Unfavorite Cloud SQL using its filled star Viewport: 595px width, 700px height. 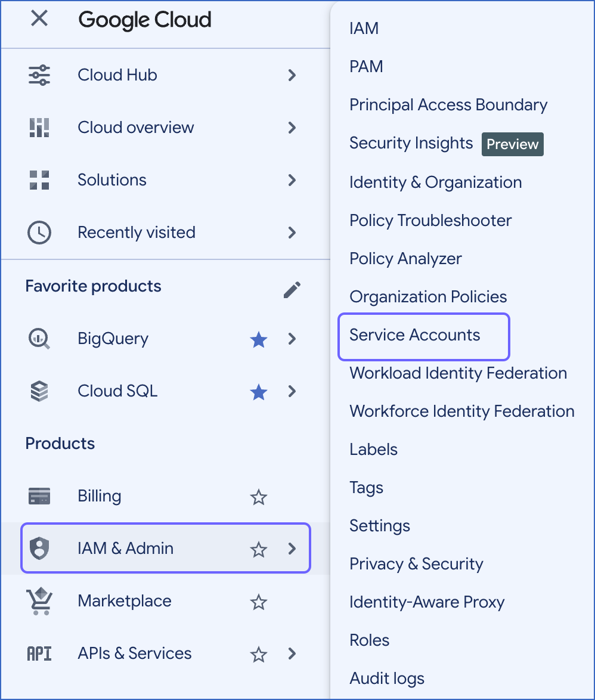[x=258, y=392]
